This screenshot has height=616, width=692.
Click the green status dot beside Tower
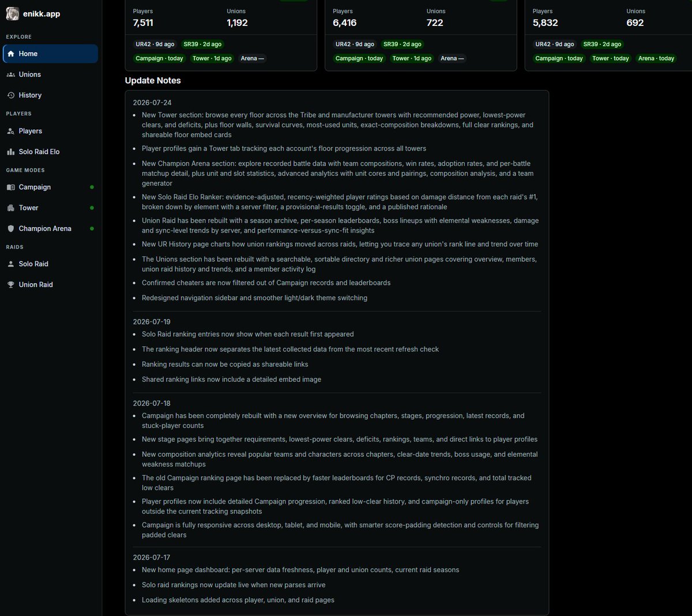coord(92,208)
